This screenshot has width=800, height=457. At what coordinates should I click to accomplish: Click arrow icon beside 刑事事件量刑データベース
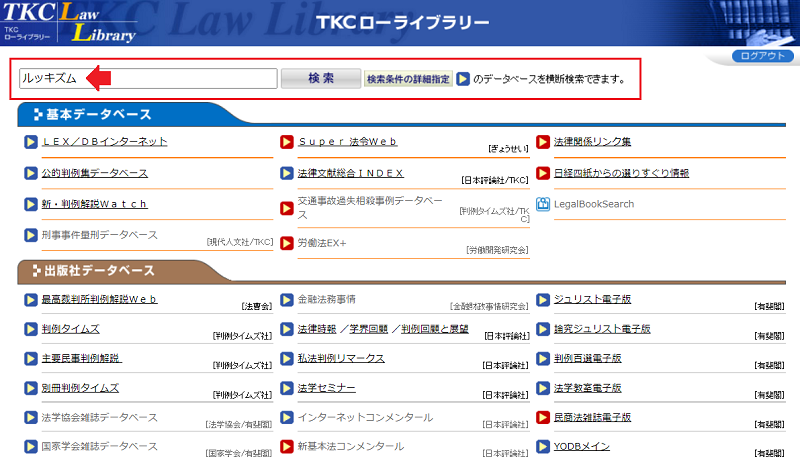coord(31,235)
